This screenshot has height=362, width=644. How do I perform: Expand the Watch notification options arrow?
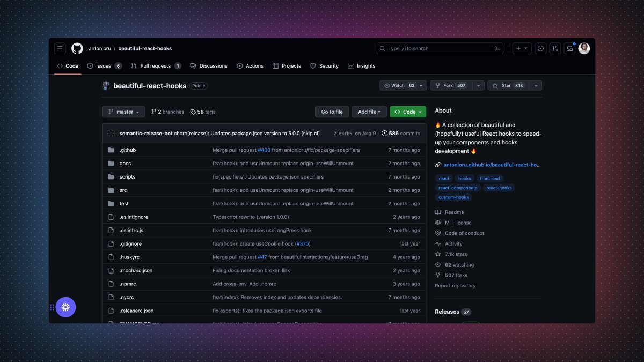pyautogui.click(x=422, y=85)
